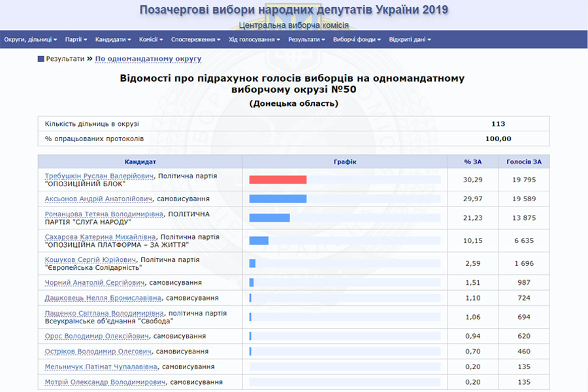Expand the Комісії menu
588x392 pixels.
click(x=151, y=39)
